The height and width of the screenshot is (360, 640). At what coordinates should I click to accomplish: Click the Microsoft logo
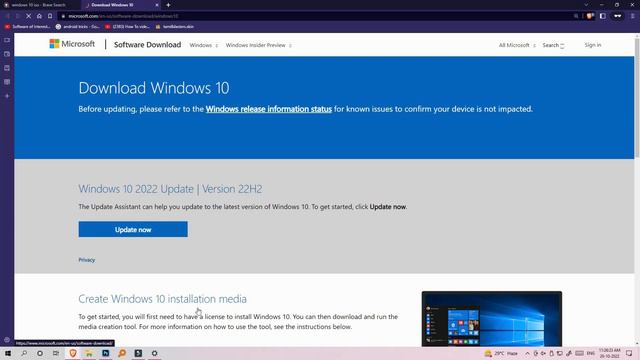[x=72, y=44]
